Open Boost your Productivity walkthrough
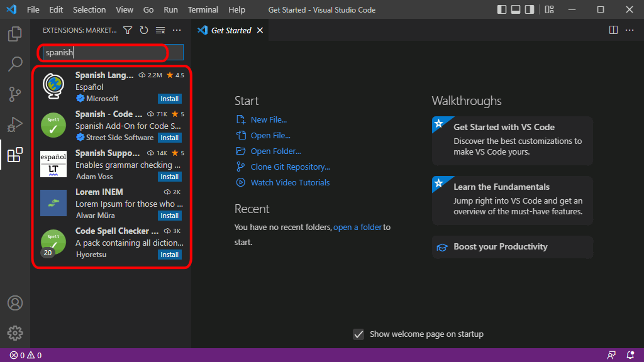The image size is (644, 362). click(x=512, y=246)
